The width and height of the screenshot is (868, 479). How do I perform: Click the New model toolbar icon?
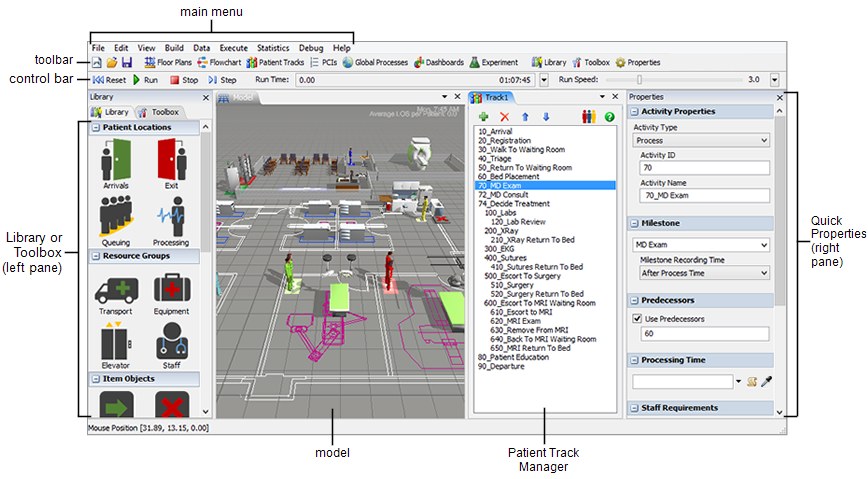[97, 63]
